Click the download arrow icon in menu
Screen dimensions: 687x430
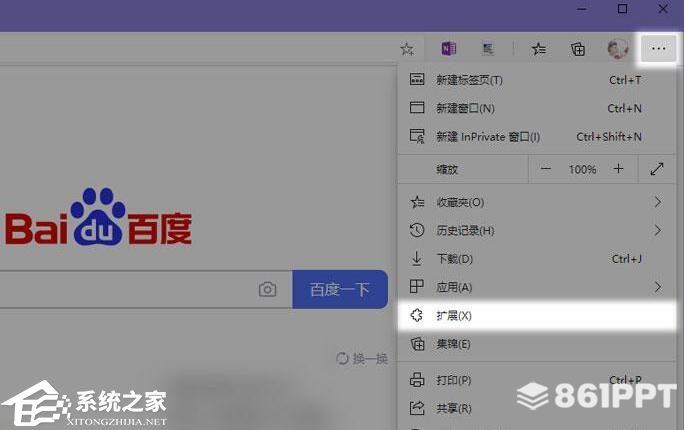pos(417,259)
